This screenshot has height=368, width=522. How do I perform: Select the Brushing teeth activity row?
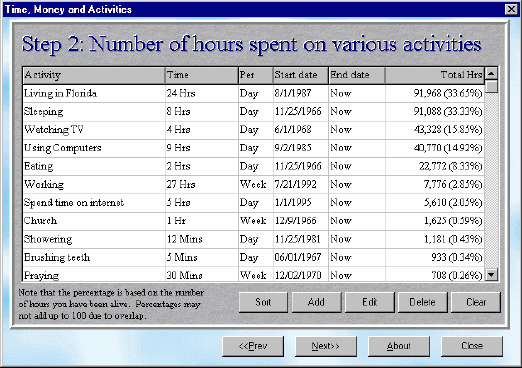click(x=253, y=258)
